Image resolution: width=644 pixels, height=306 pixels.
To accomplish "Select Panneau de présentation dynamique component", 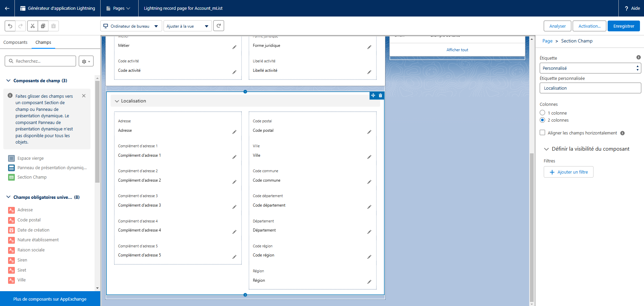I will coord(47,167).
